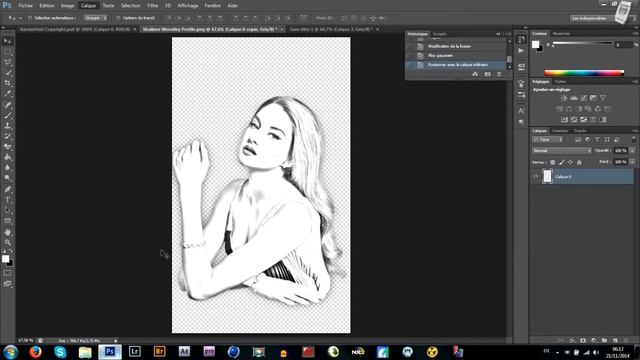Viewport: 640px width, 360px height.
Task: Toggle lock position icon
Action: point(570,162)
